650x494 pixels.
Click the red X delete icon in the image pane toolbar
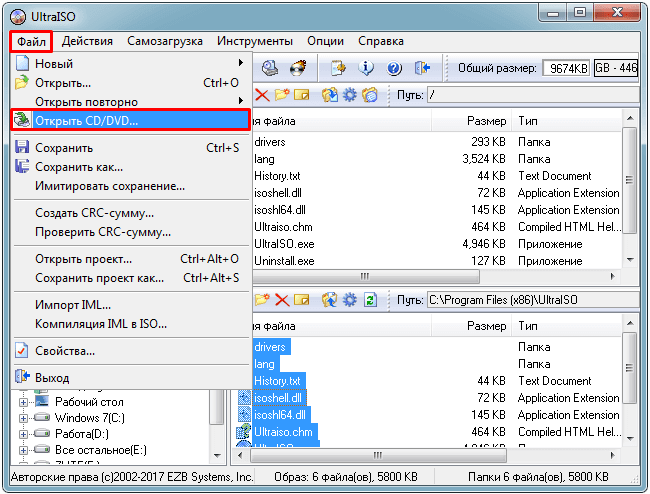[262, 95]
